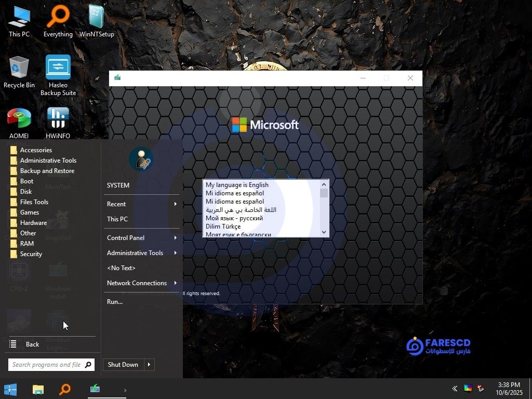
Task: Click Network Connections in Start menu
Action: click(137, 283)
